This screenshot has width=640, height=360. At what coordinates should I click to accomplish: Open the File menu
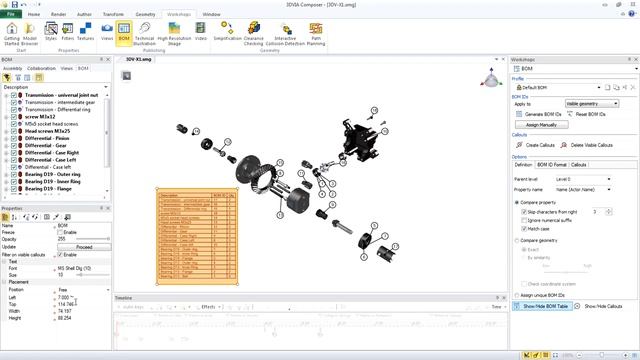11,14
